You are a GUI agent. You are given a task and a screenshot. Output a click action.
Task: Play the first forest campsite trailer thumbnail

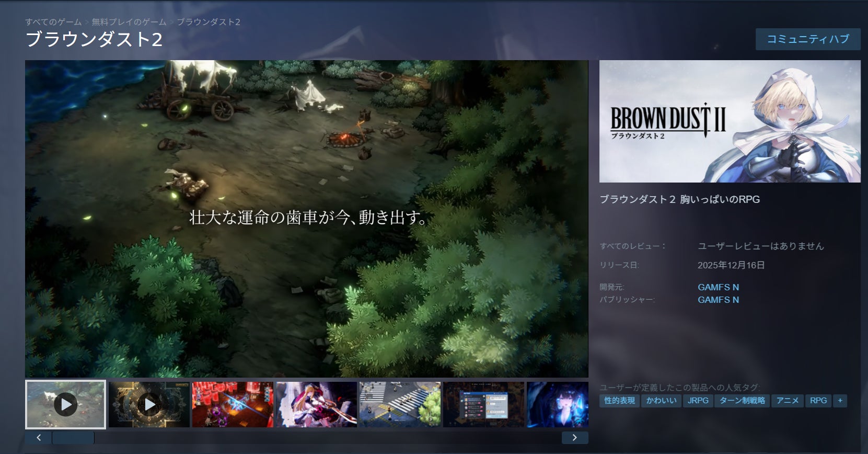(65, 404)
